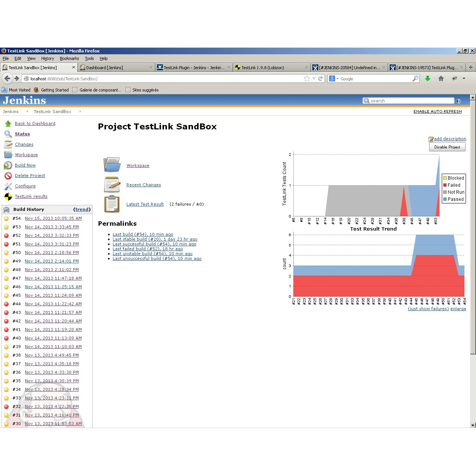Screen dimensions: 476x476
Task: Expand the Jenkins breadcrumb arrow menu
Action: 27,112
